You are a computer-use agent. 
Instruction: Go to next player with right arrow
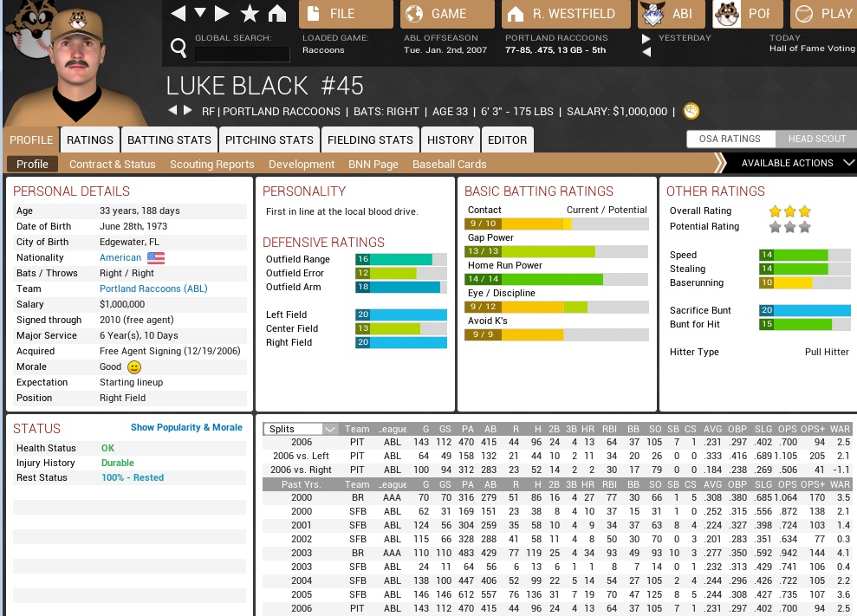tap(188, 111)
